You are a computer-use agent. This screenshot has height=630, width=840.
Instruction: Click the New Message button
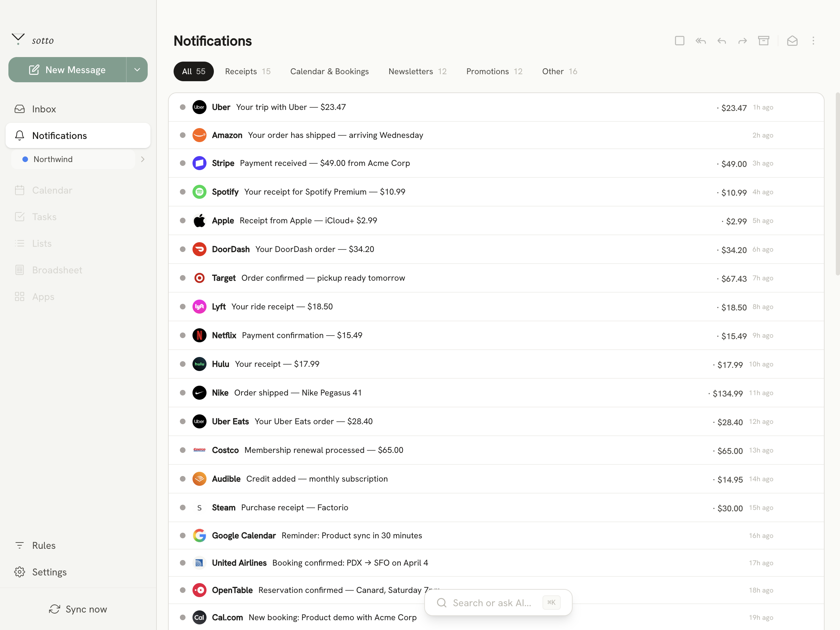coord(67,70)
